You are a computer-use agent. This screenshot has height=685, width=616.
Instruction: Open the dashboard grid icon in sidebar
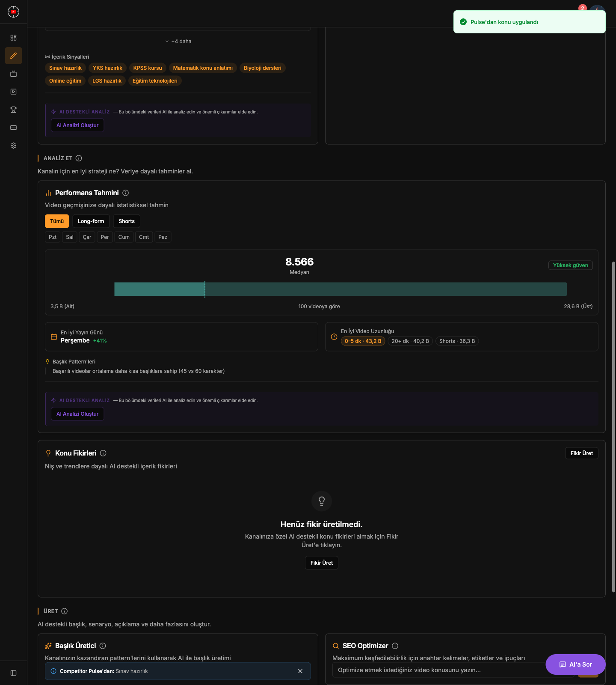pos(14,38)
